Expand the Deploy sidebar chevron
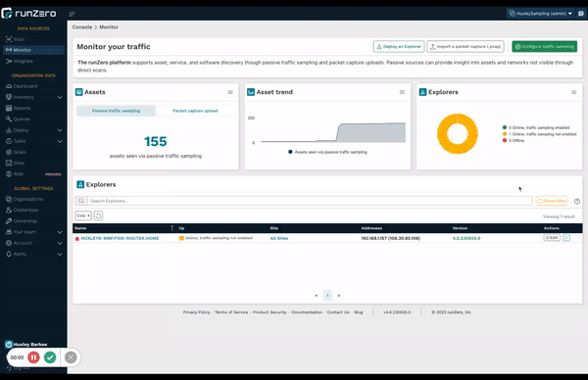588x380 pixels. point(60,130)
